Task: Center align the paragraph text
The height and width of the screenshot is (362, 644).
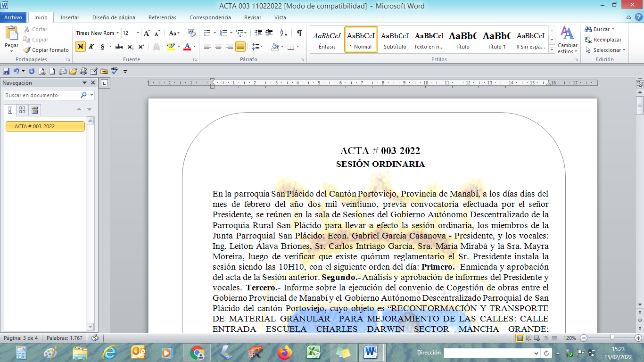Action: (x=218, y=47)
